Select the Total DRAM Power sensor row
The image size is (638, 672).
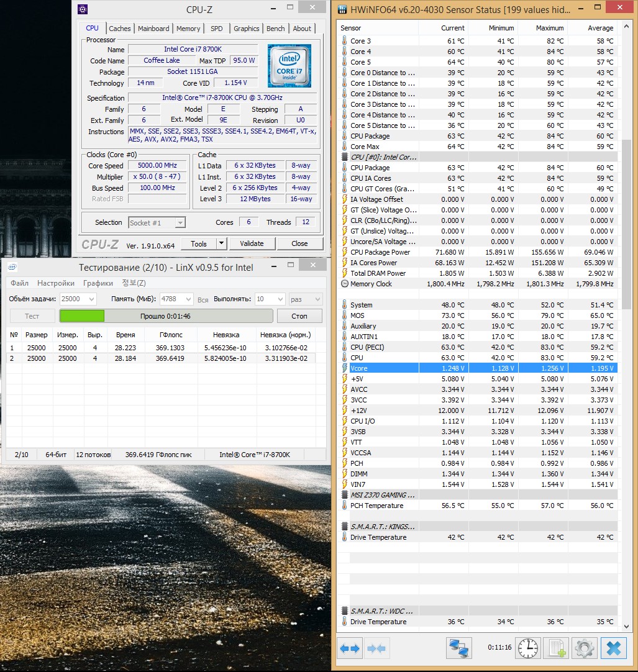click(x=478, y=273)
